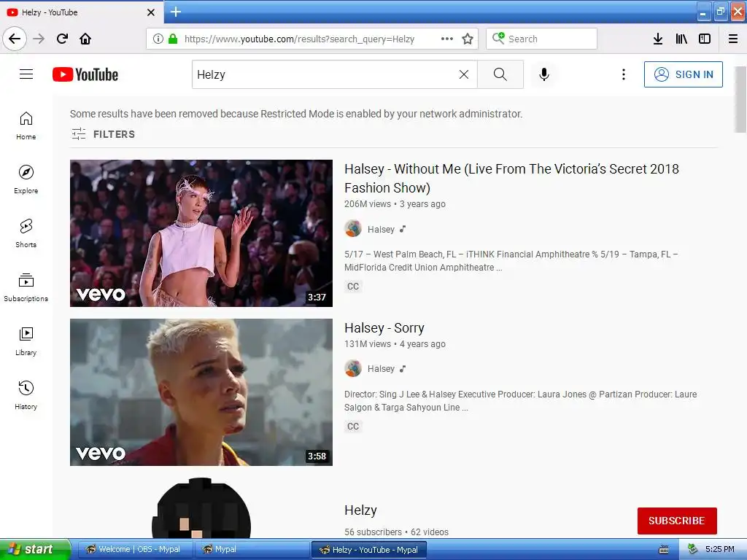The width and height of the screenshot is (747, 560).
Task: Go back with the browser back arrow
Action: click(x=15, y=39)
